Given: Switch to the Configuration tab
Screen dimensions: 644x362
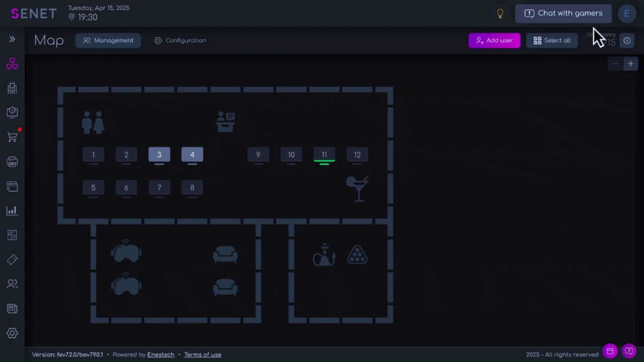Looking at the screenshot, I should pos(180,40).
